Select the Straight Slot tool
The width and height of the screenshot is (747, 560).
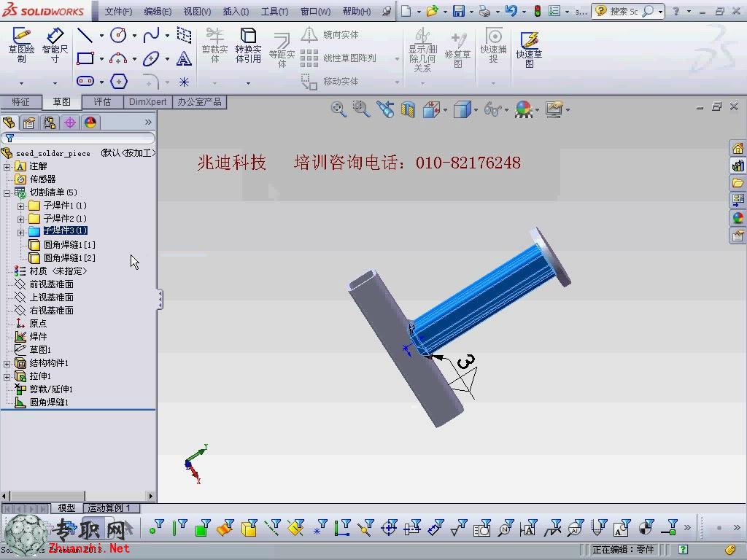tap(85, 81)
